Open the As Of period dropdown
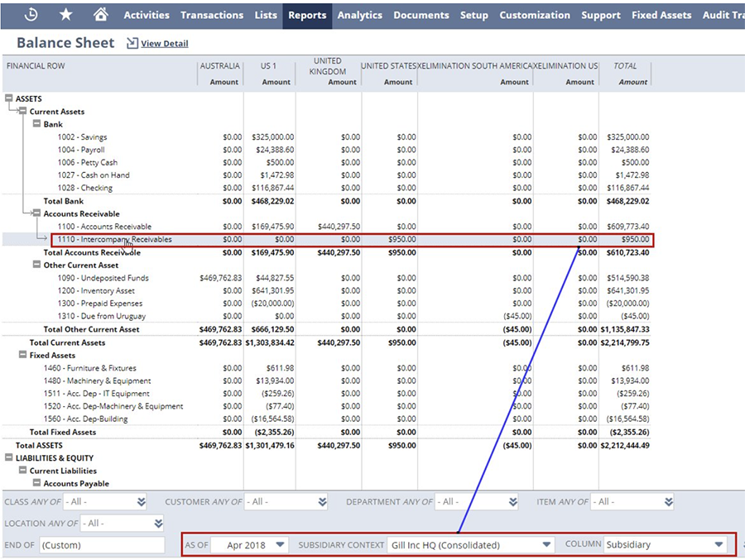 pos(280,544)
